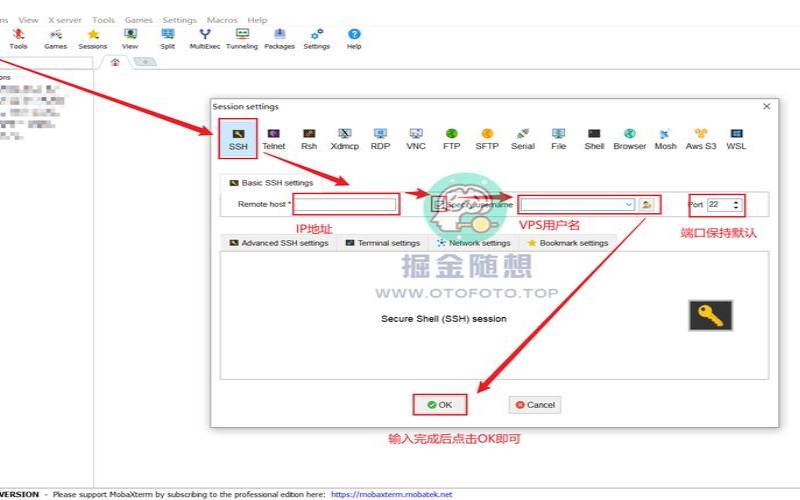Select the Mosh session type
This screenshot has width=800, height=500.
(665, 139)
